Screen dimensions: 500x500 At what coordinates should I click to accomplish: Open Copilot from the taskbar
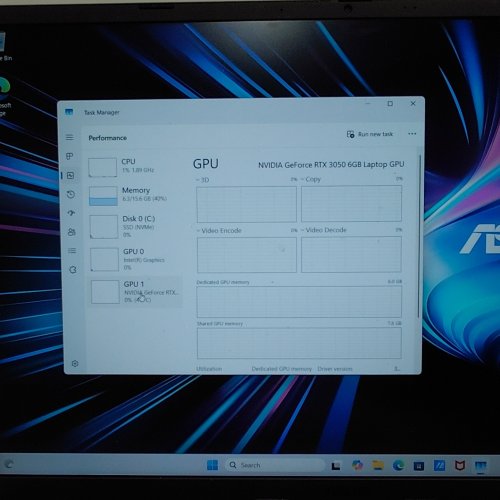click(357, 465)
